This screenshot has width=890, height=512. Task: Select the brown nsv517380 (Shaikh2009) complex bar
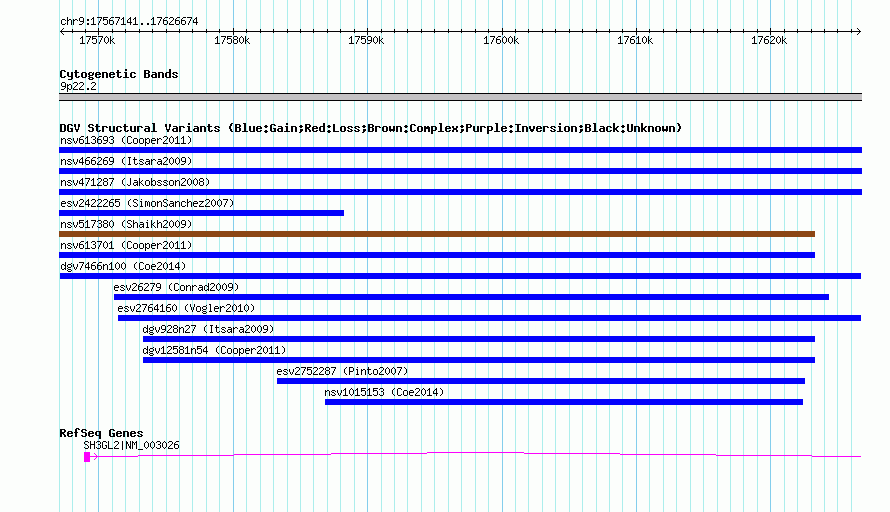[437, 234]
